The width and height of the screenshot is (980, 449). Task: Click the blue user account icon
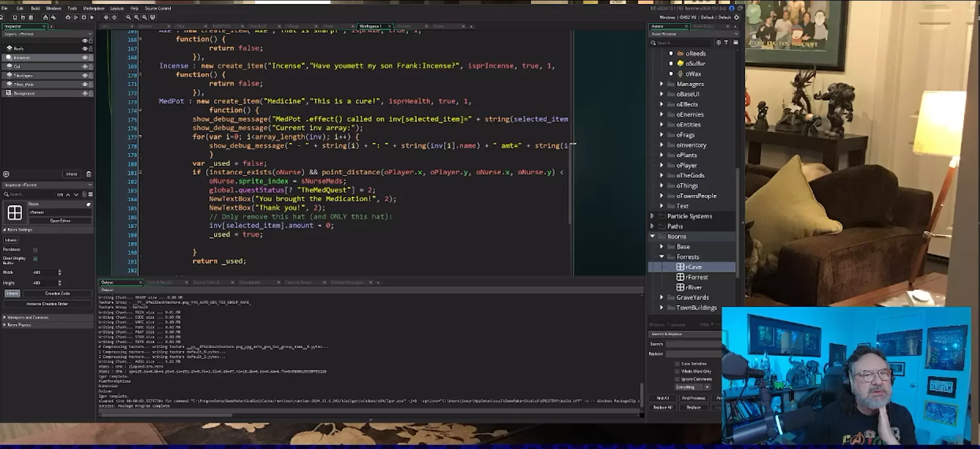point(732,8)
